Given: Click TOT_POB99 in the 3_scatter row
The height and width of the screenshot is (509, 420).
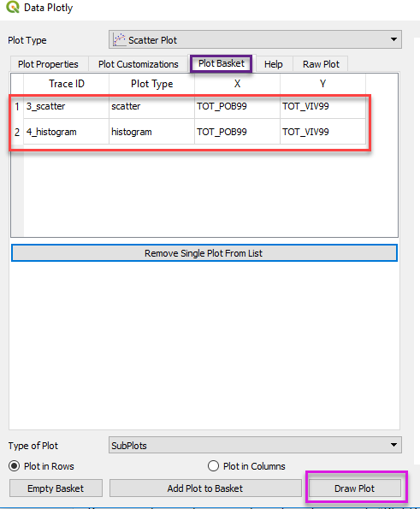Looking at the screenshot, I should [237, 106].
